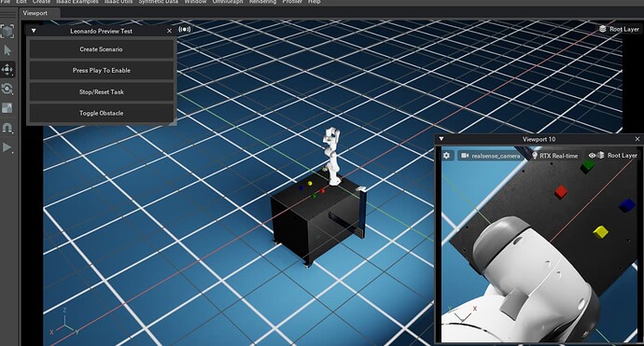Pick the Scale tool in the sidebar

pos(7,108)
